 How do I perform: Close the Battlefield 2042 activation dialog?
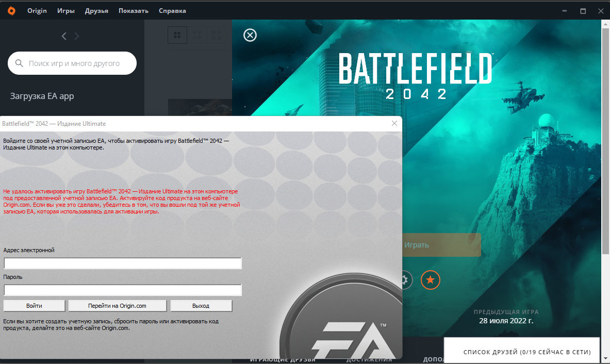(x=394, y=123)
